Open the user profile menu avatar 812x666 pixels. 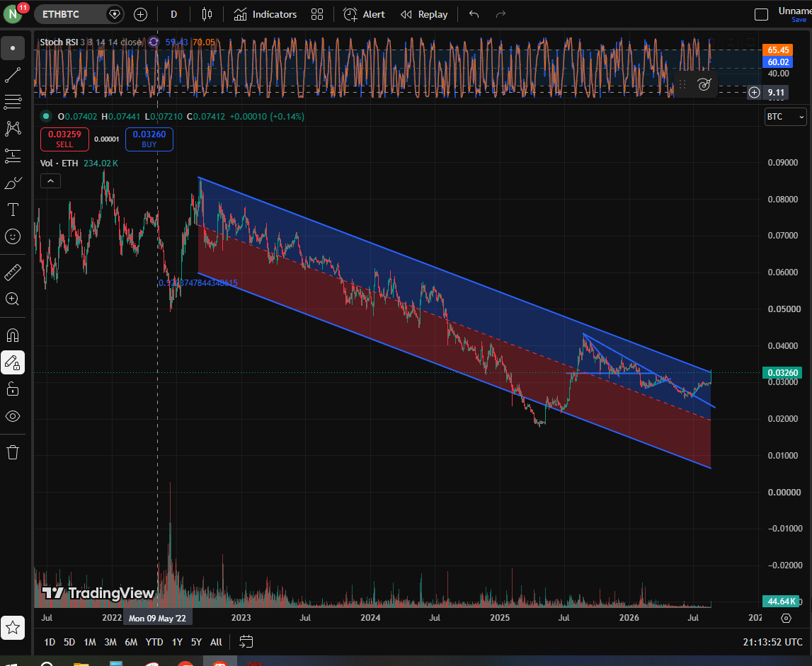tap(13, 14)
